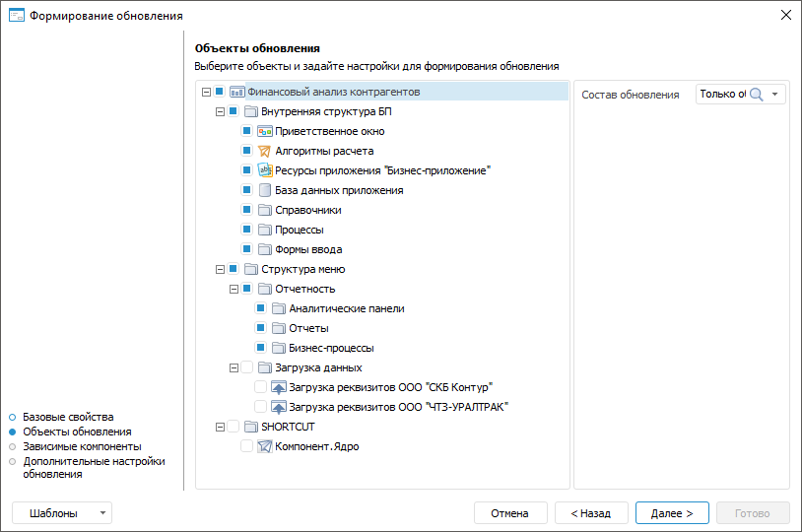Click the База данных приложения database icon
Screen dimensions: 802x532
click(x=264, y=190)
